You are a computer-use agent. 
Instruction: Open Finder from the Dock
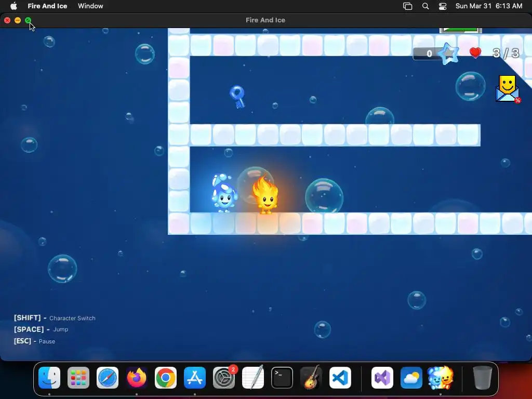click(x=49, y=377)
